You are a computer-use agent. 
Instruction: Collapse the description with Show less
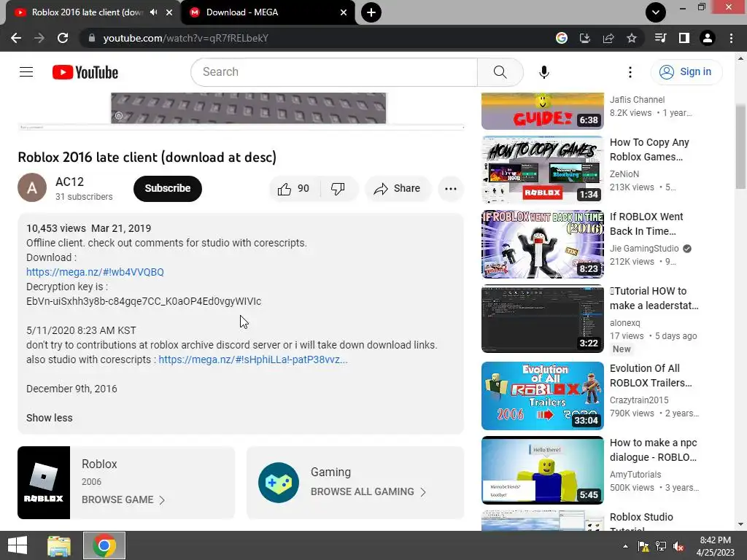tap(50, 418)
